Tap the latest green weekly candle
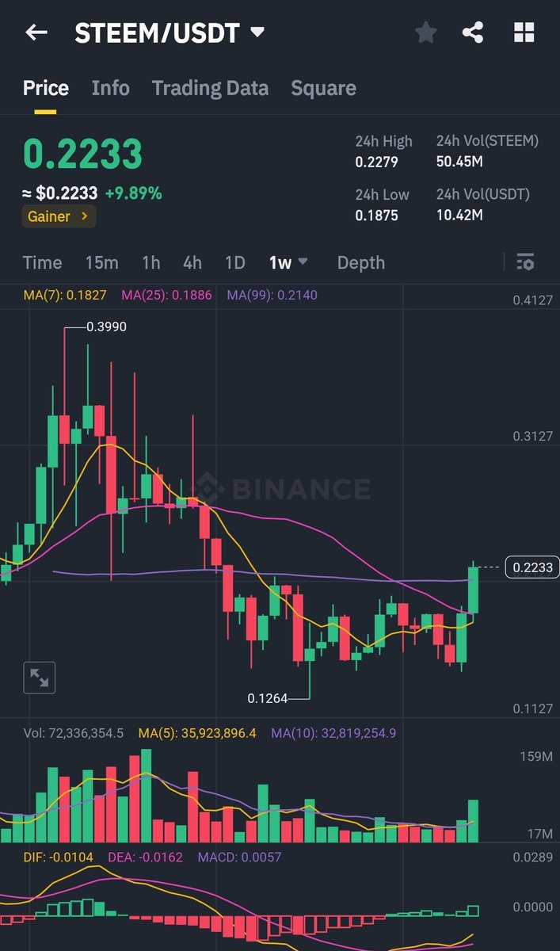 pyautogui.click(x=474, y=590)
